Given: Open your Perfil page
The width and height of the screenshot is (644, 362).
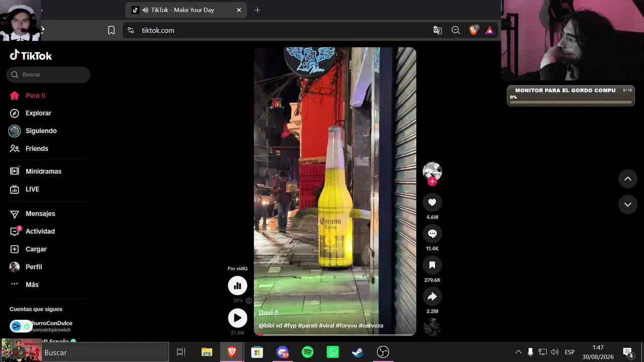Looking at the screenshot, I should (x=26, y=267).
